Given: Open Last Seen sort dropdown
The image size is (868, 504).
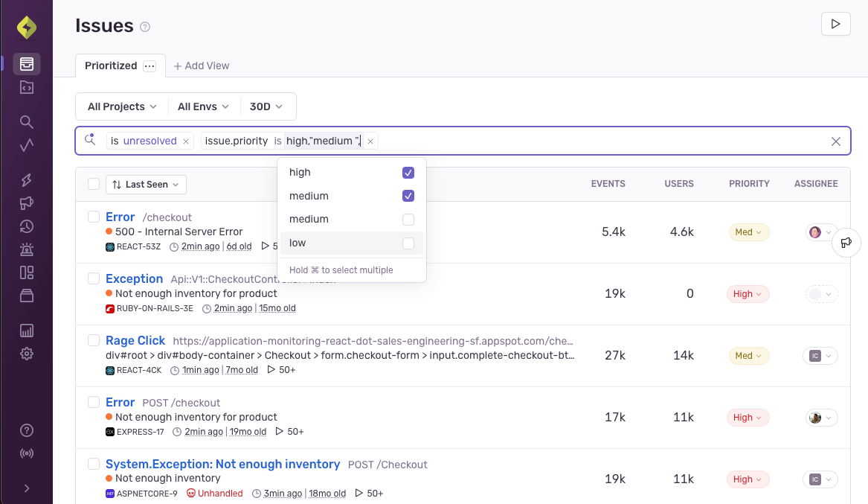Looking at the screenshot, I should pos(146,185).
